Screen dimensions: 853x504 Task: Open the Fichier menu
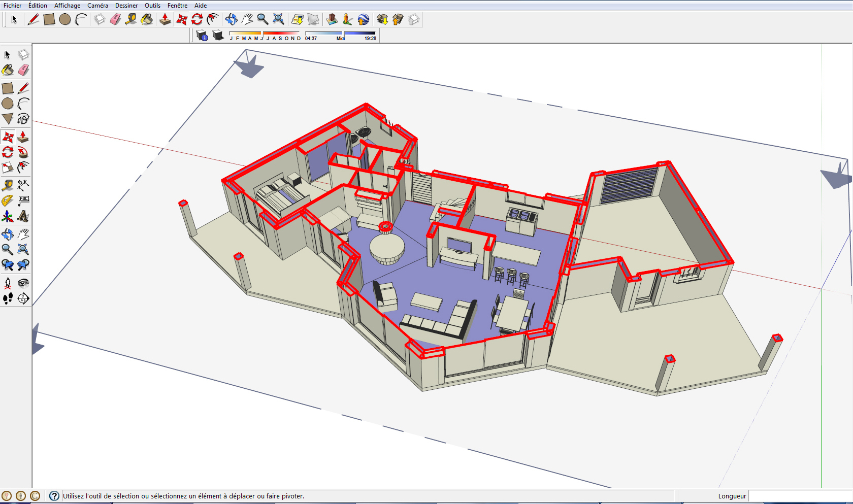pyautogui.click(x=13, y=6)
